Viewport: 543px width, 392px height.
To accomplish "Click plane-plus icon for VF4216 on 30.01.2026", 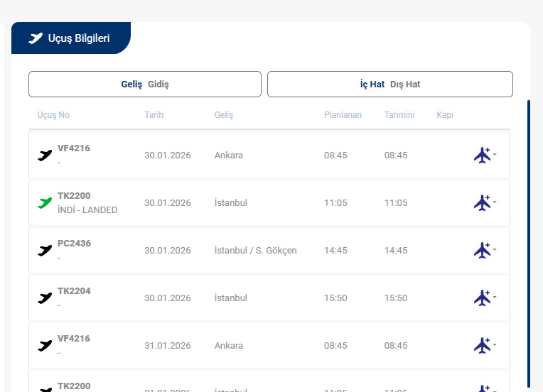I will coord(482,155).
